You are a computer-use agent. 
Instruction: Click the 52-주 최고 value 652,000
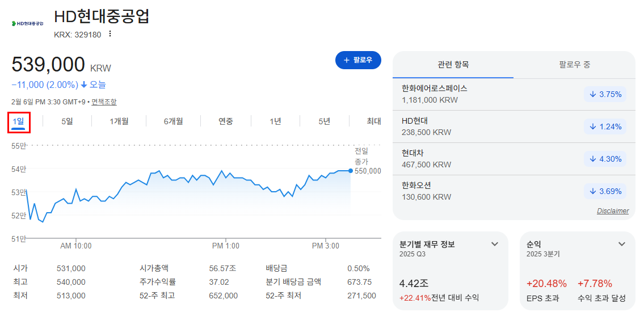pyautogui.click(x=224, y=296)
